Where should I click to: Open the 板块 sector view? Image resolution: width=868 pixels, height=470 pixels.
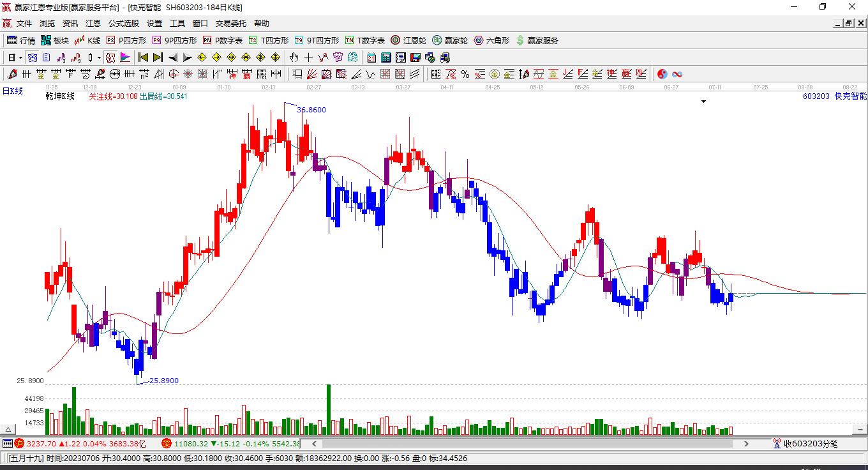55,40
